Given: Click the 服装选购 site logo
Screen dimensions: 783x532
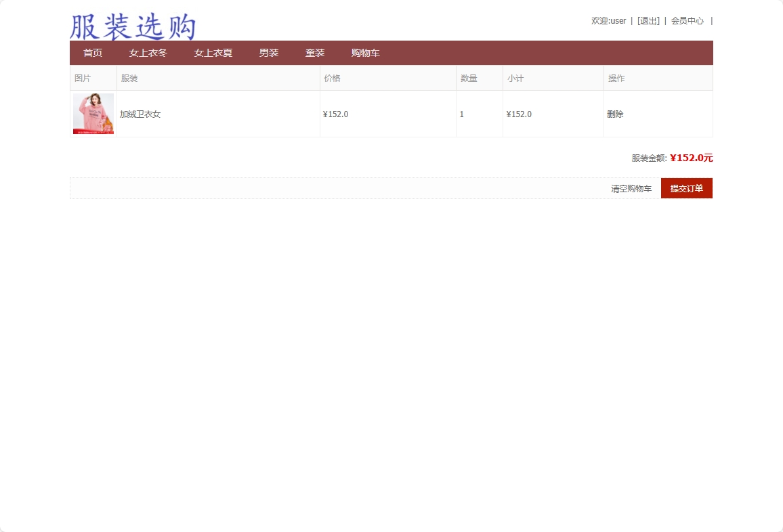Looking at the screenshot, I should coord(131,26).
